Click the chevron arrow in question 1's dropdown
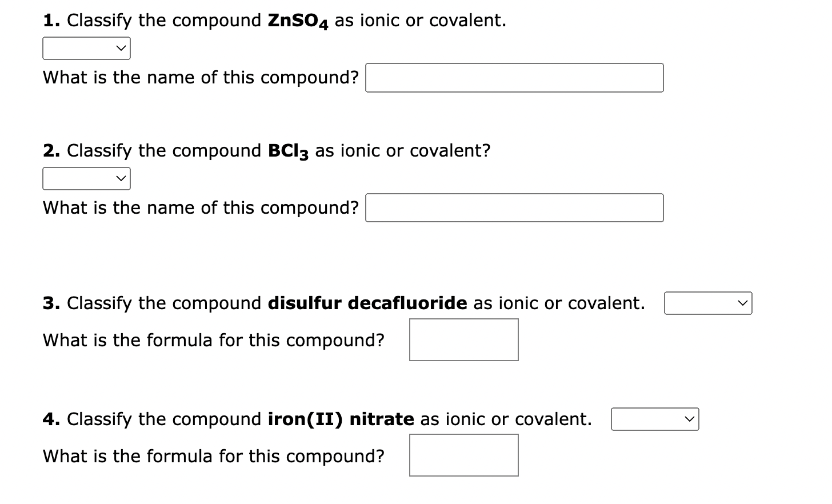Screen dimensions: 832x504 click(121, 48)
